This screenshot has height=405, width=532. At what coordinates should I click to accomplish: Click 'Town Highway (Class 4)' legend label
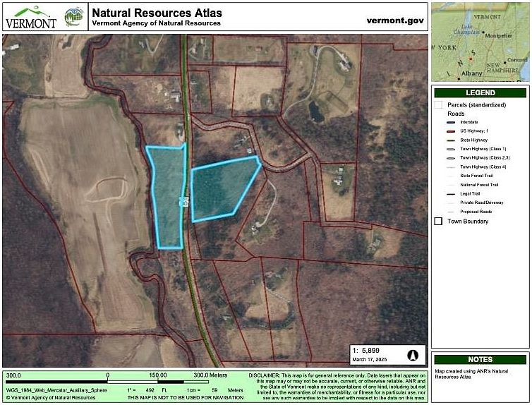point(483,167)
